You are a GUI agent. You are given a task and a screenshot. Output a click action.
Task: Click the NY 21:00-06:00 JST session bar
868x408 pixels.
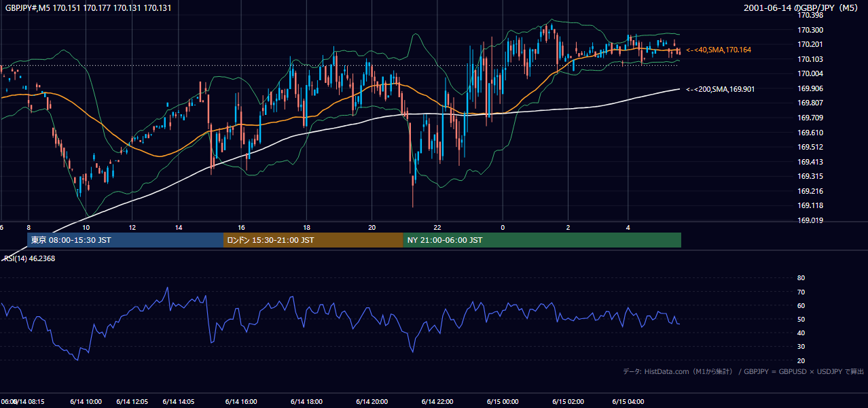click(542, 240)
